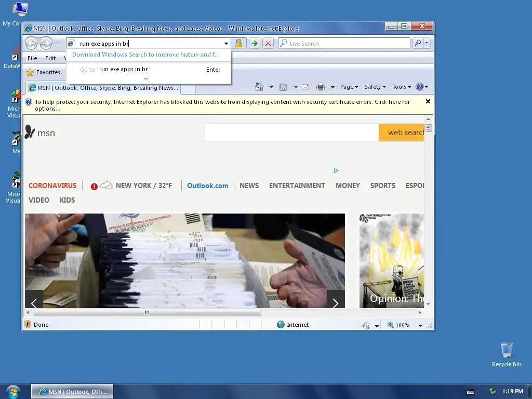
Task: Click the red Stop loading button
Action: pyautogui.click(x=268, y=43)
